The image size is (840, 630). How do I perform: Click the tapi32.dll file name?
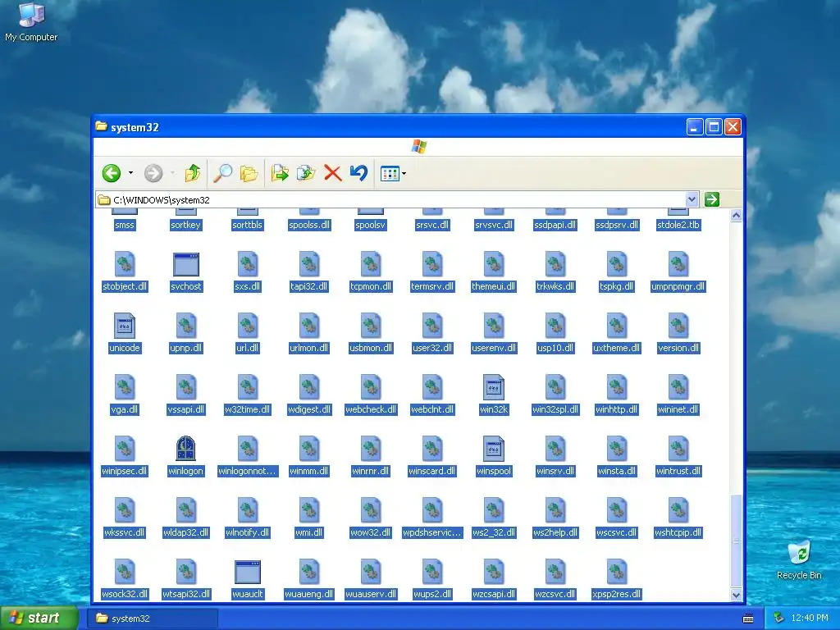(309, 286)
